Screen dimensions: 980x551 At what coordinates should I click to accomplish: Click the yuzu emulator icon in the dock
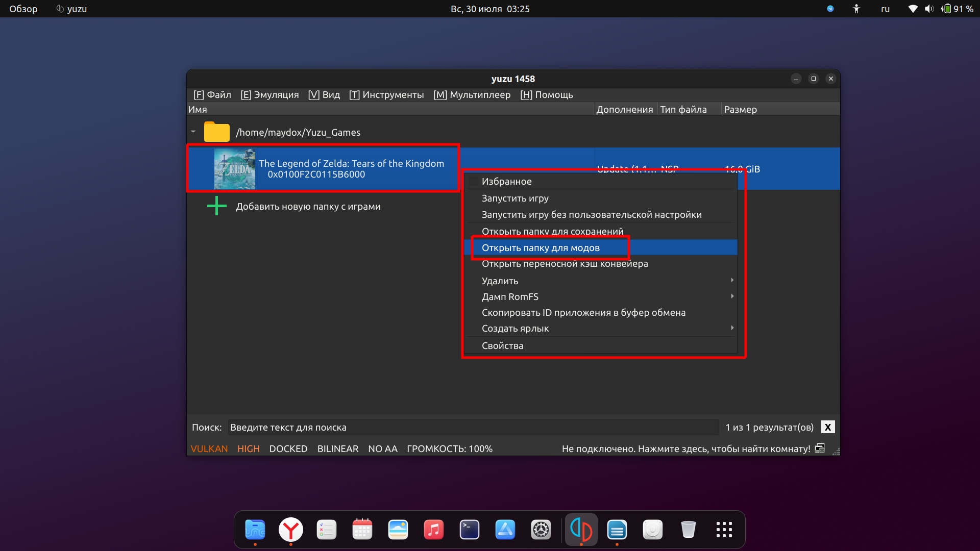pyautogui.click(x=581, y=530)
